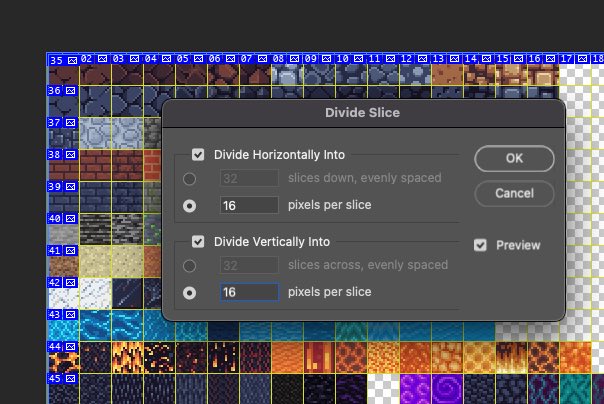This screenshot has width=604, height=404.
Task: Click the slice number 40 label
Action: click(x=54, y=218)
